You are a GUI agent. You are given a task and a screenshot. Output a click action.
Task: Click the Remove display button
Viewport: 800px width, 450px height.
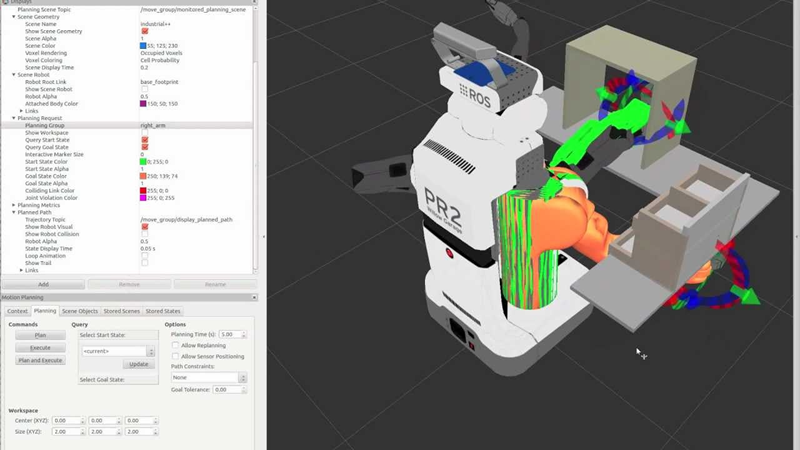(x=129, y=284)
